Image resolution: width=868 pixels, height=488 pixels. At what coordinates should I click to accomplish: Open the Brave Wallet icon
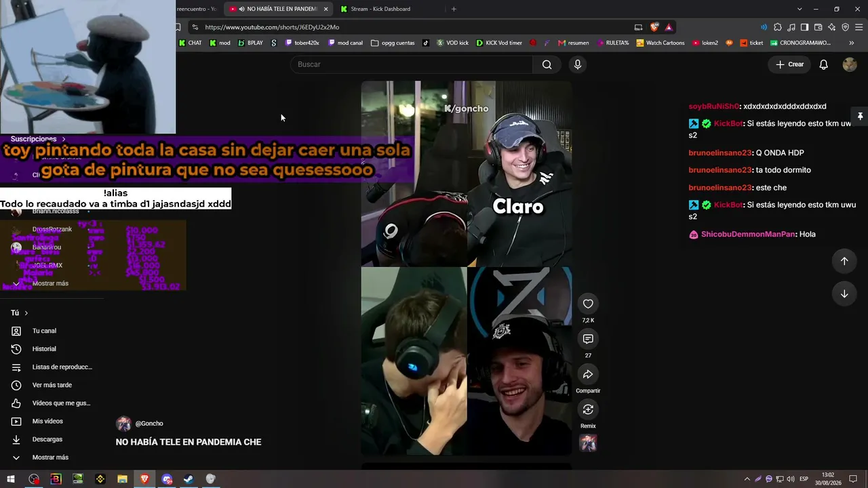tap(818, 27)
